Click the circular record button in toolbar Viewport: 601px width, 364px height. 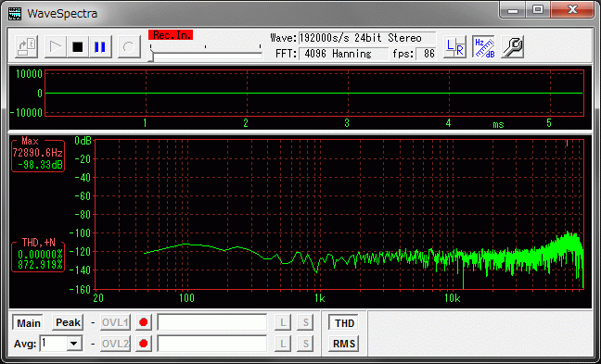[x=129, y=47]
